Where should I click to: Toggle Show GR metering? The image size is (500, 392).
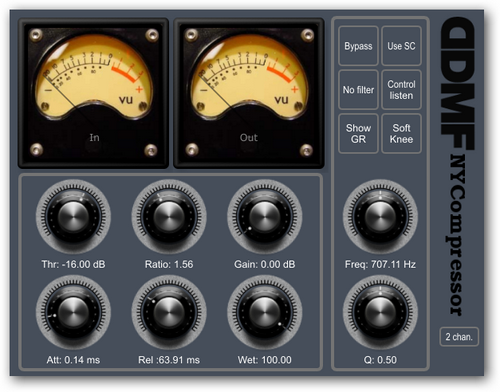pyautogui.click(x=358, y=134)
